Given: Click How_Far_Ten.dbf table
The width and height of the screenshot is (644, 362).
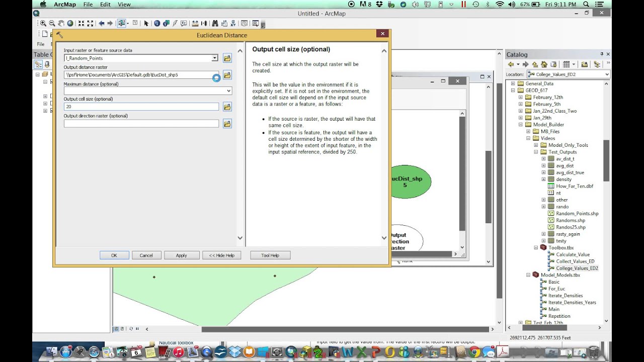Looking at the screenshot, I should 575,186.
